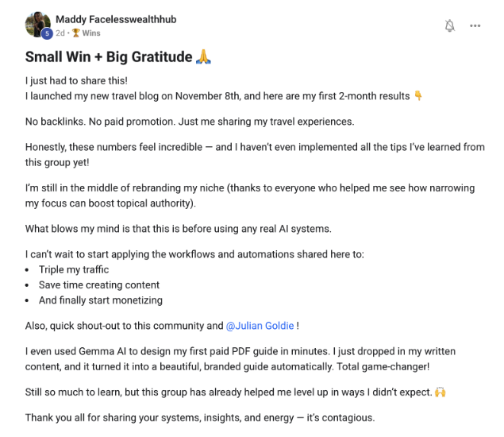This screenshot has height=437, width=504.
Task: Click the post title Small Win + Big Gratitude
Action: point(109,57)
